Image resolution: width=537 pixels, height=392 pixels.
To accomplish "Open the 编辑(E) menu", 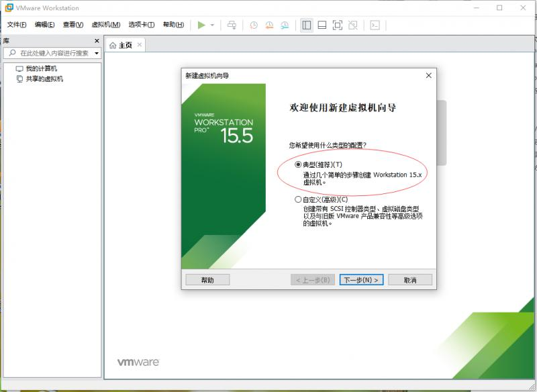I will pyautogui.click(x=44, y=25).
